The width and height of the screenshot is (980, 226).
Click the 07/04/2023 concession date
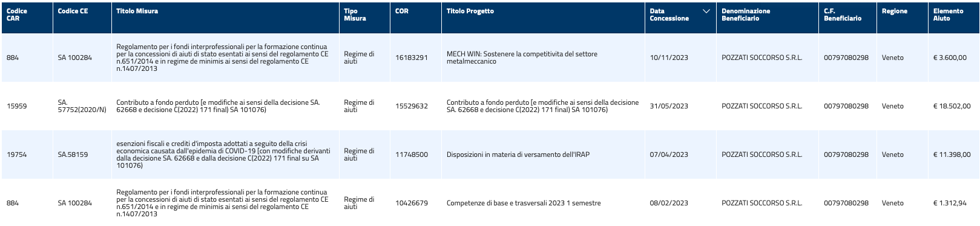point(669,155)
